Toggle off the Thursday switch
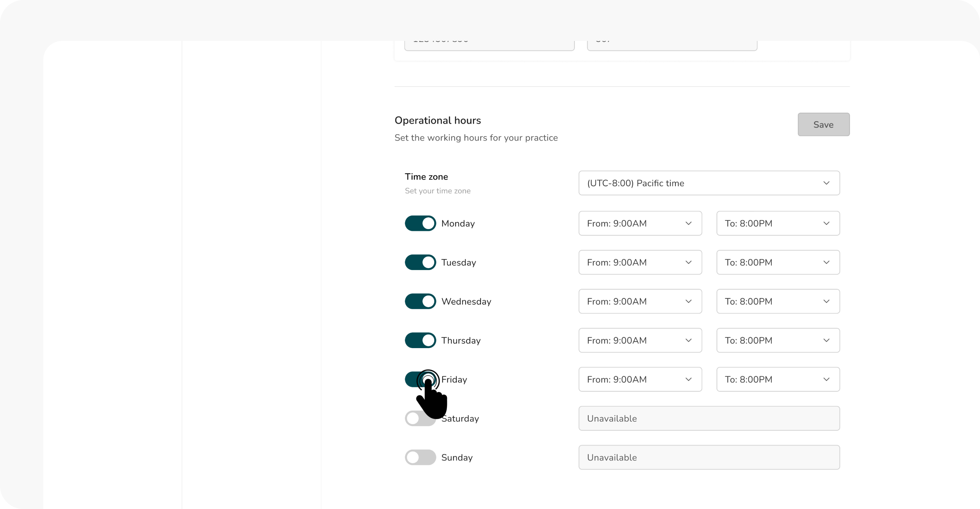The width and height of the screenshot is (980, 509). [x=420, y=340]
